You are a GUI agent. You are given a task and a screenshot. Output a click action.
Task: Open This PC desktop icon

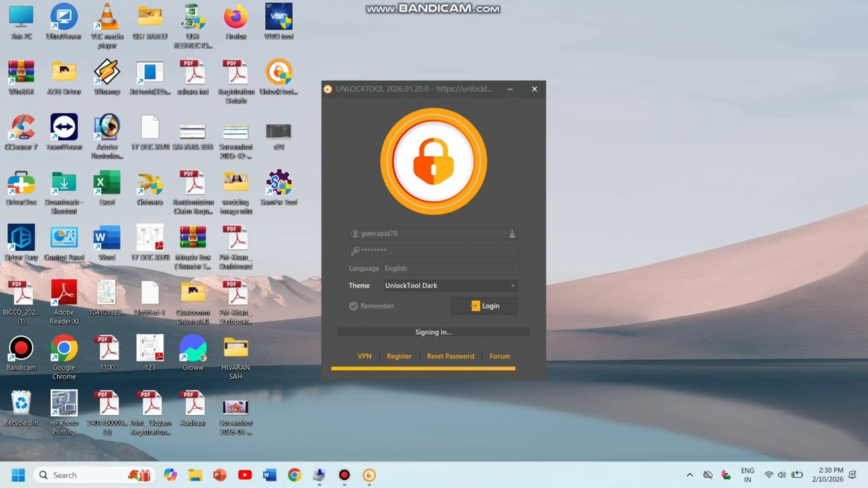coord(21,22)
